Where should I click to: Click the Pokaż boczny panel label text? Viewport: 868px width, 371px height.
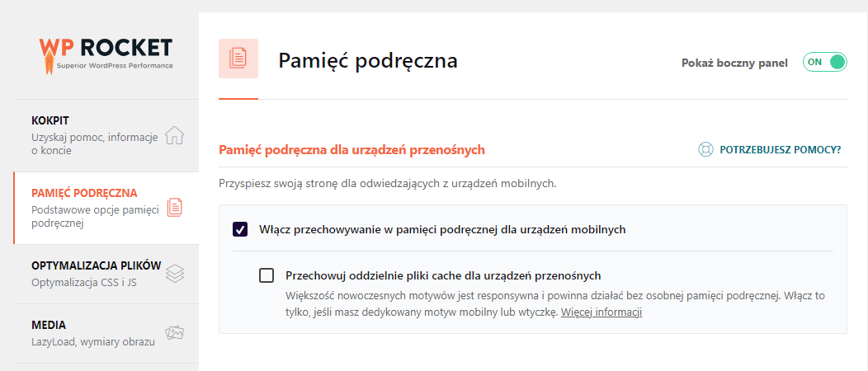pos(734,63)
